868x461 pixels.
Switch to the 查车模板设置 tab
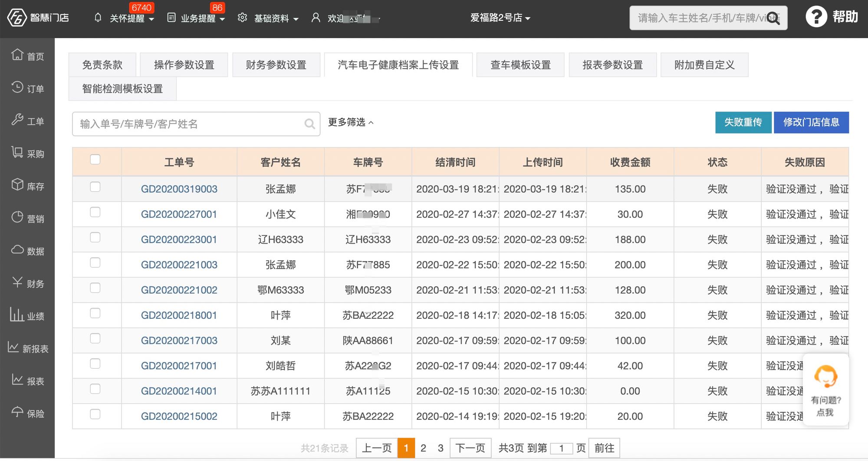point(520,65)
